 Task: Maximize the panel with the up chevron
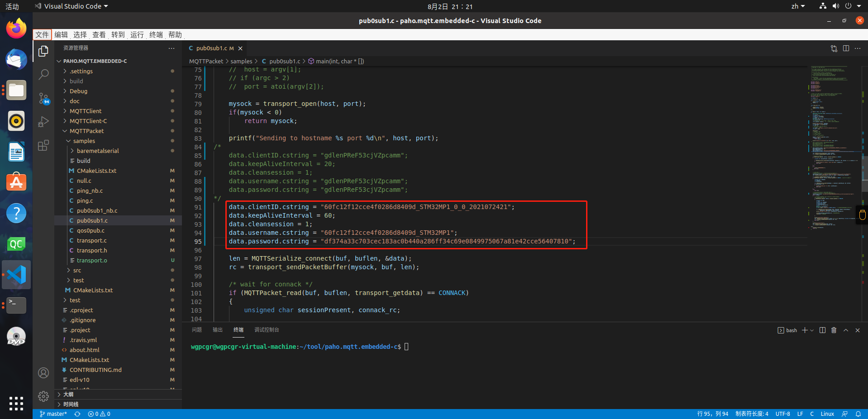[846, 330]
